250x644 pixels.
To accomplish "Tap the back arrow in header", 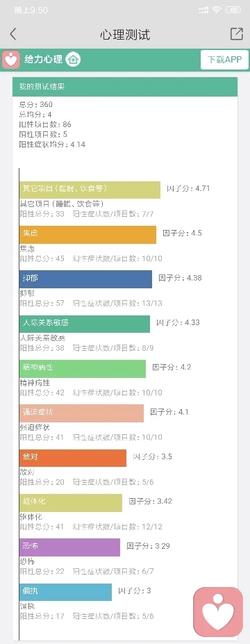I will pos(13,34).
